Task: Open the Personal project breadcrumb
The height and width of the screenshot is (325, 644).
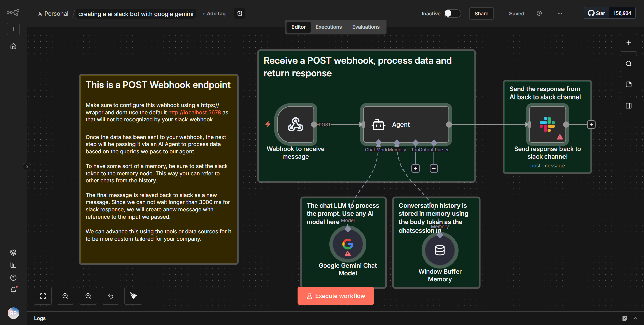Action: tap(53, 14)
